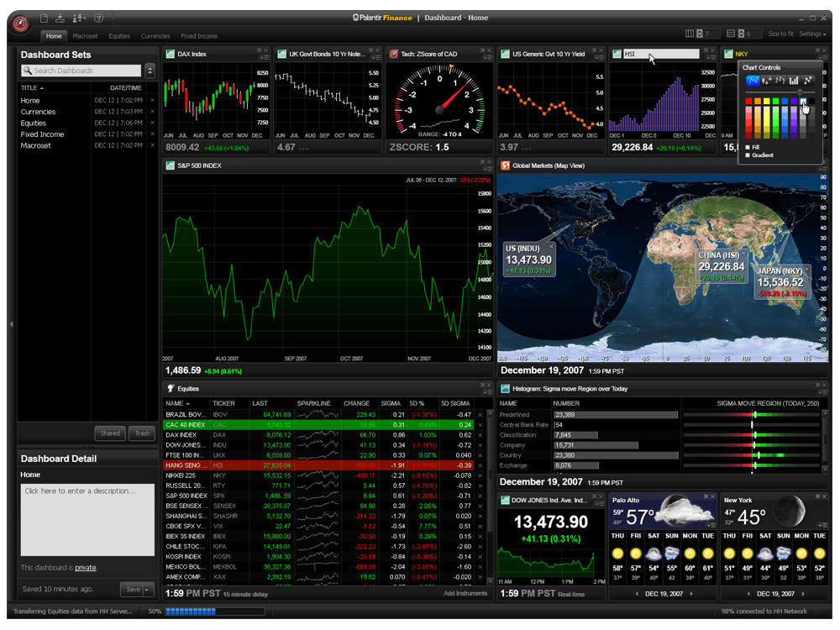
Task: Sort equities by NAME column header
Action: coord(177,403)
